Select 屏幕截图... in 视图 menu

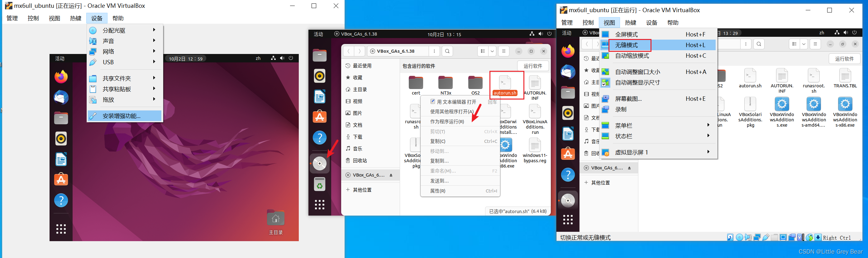(x=658, y=99)
